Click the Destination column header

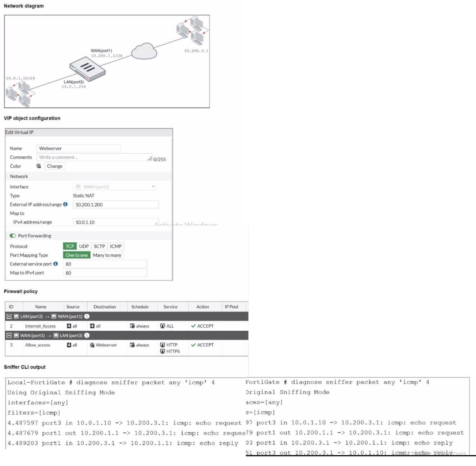click(105, 306)
